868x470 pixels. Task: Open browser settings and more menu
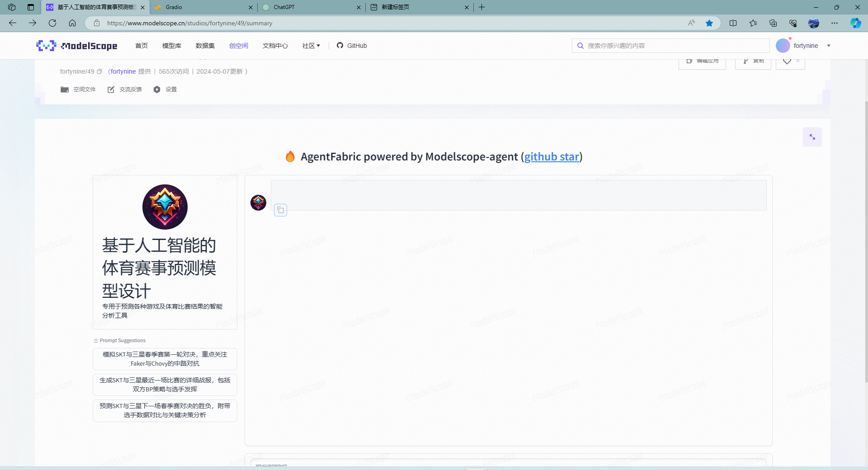click(x=834, y=23)
